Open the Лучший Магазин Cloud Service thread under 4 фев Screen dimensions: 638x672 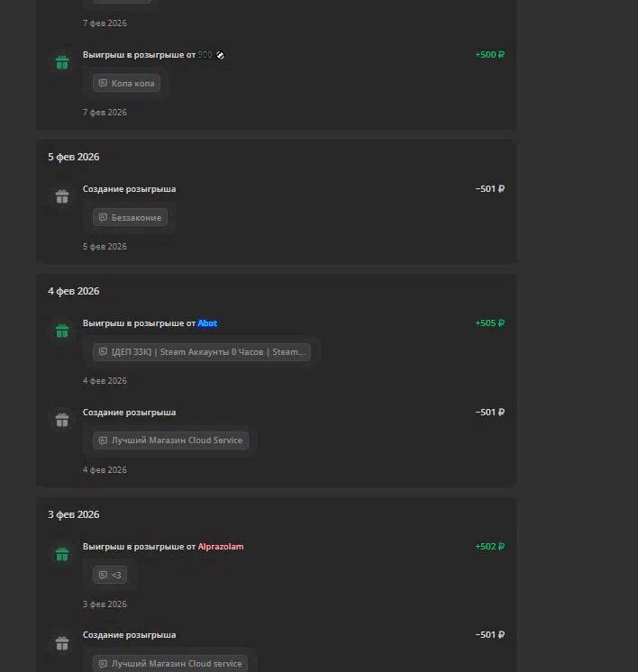[177, 440]
